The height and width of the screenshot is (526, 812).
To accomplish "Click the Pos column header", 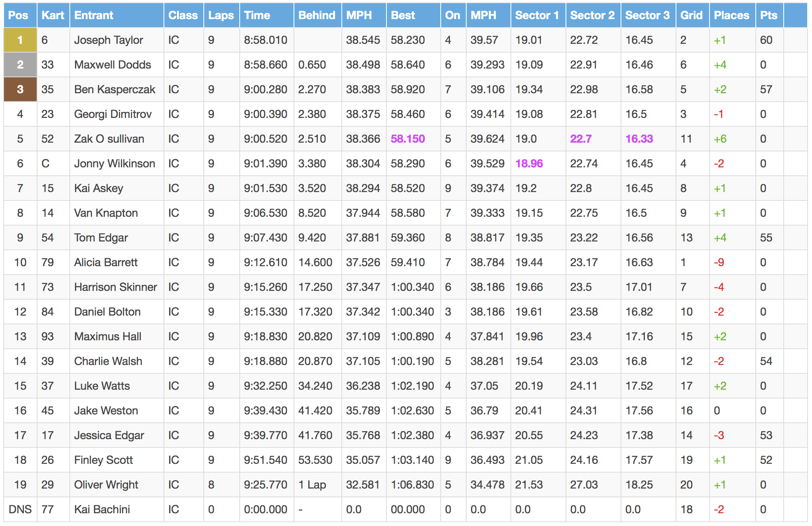I will [20, 15].
